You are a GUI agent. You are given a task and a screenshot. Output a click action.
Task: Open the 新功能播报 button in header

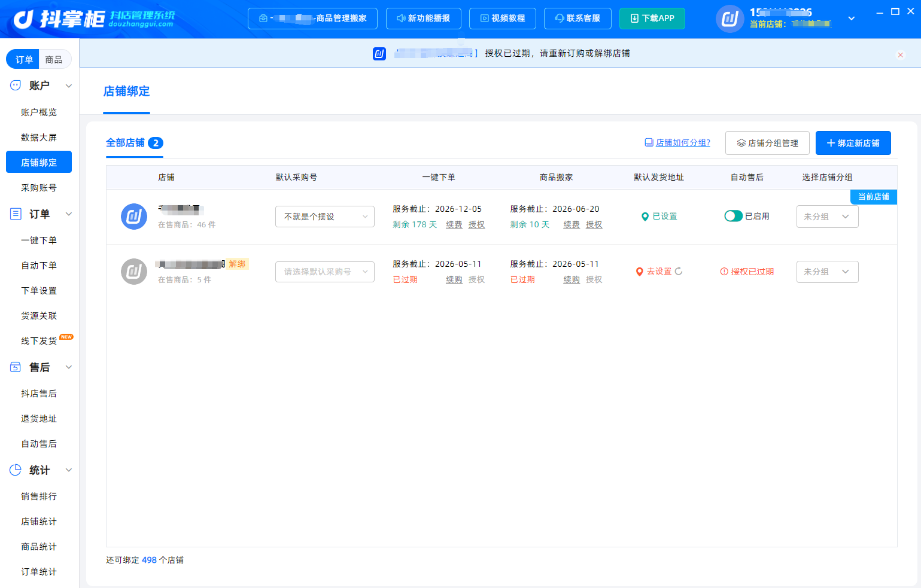[424, 19]
